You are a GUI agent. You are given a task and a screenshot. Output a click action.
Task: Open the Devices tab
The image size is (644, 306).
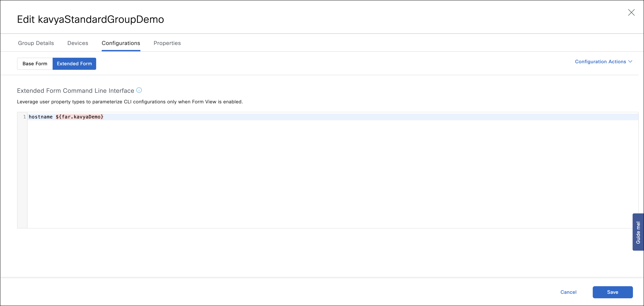tap(78, 43)
